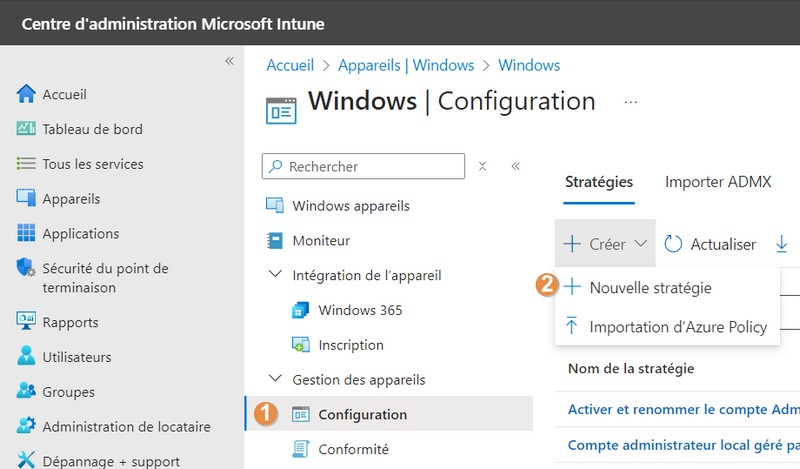Open the Créer dropdown button

tap(605, 244)
